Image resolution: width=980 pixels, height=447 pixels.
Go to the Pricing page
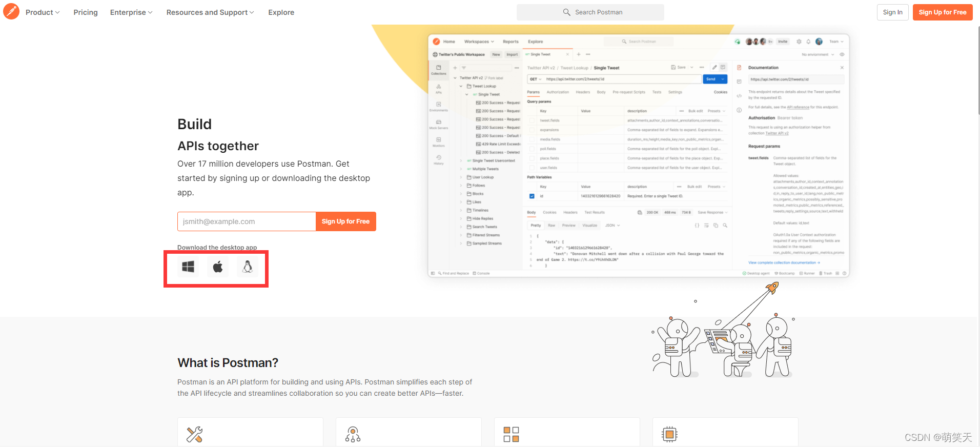(x=86, y=12)
